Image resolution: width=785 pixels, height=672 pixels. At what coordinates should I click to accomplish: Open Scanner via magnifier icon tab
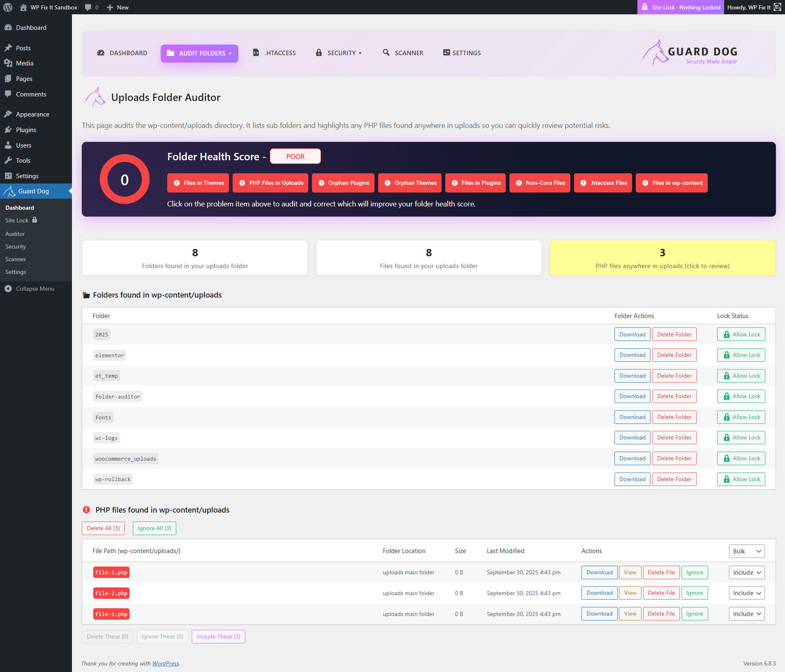click(386, 53)
